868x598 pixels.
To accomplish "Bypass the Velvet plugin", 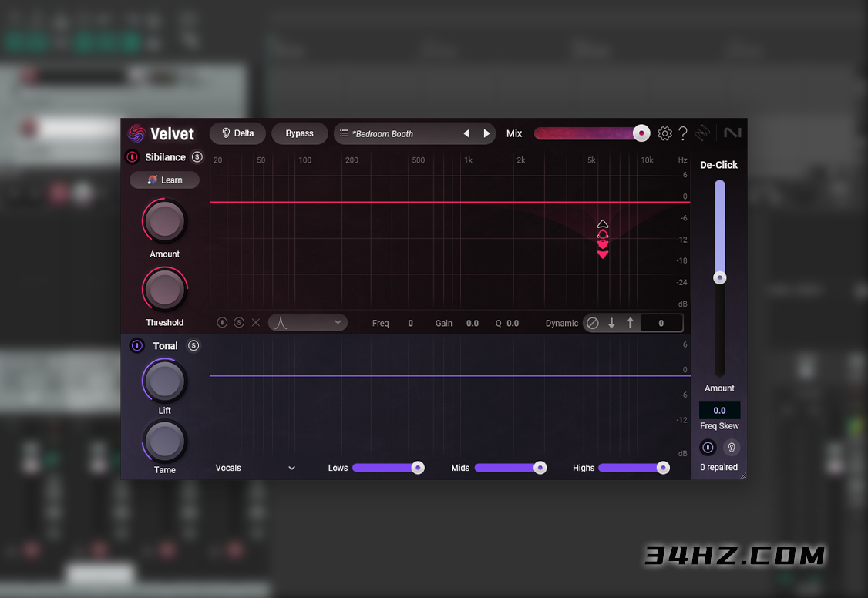I will point(299,133).
